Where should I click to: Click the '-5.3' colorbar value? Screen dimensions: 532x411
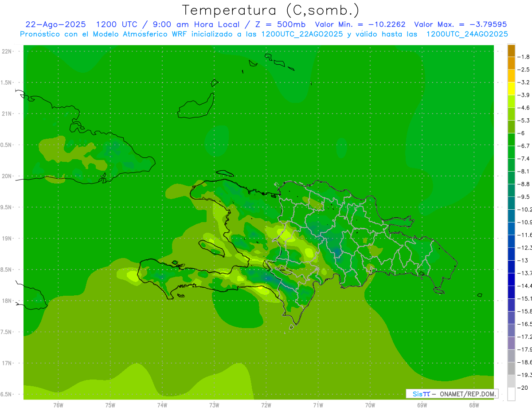pos(524,121)
